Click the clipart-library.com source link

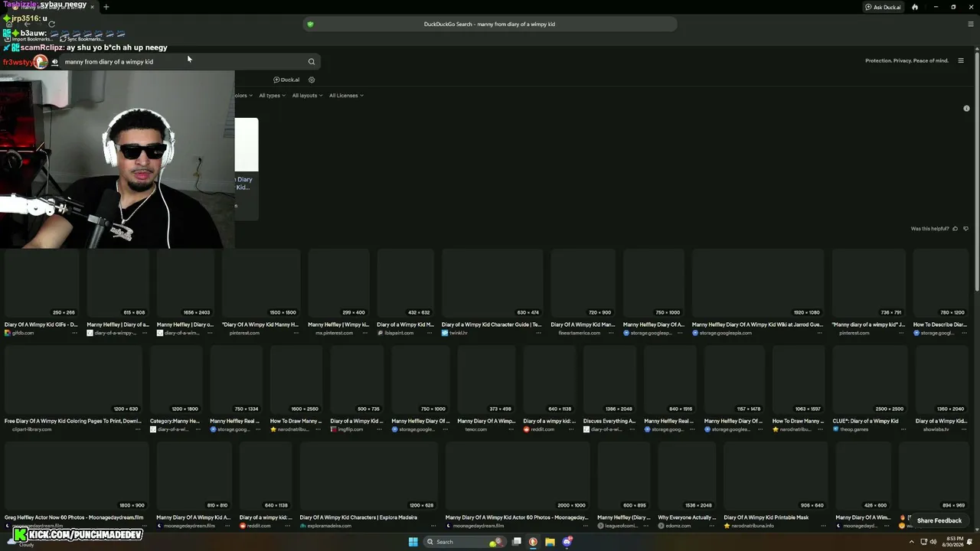click(31, 429)
